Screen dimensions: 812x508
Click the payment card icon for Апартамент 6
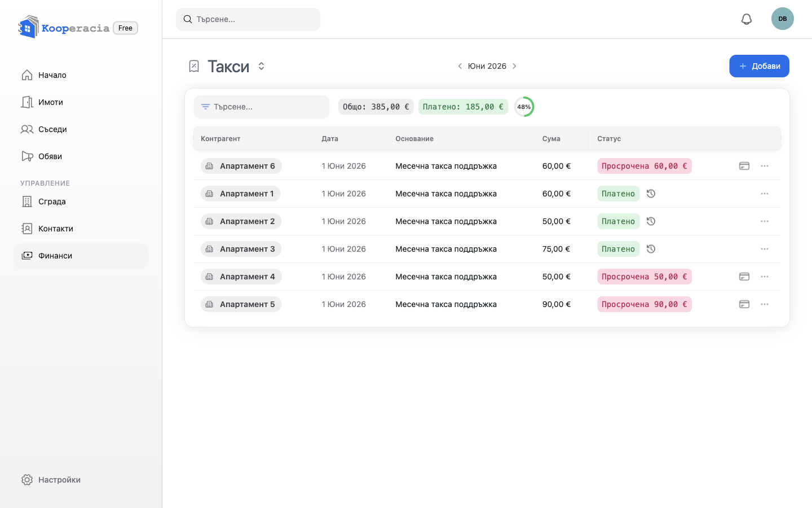tap(744, 166)
